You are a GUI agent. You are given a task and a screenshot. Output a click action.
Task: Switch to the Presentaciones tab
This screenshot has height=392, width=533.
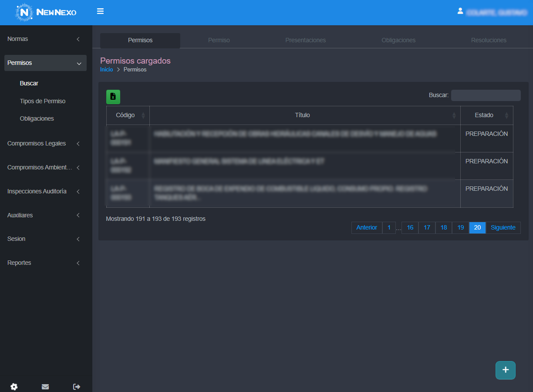coord(305,40)
